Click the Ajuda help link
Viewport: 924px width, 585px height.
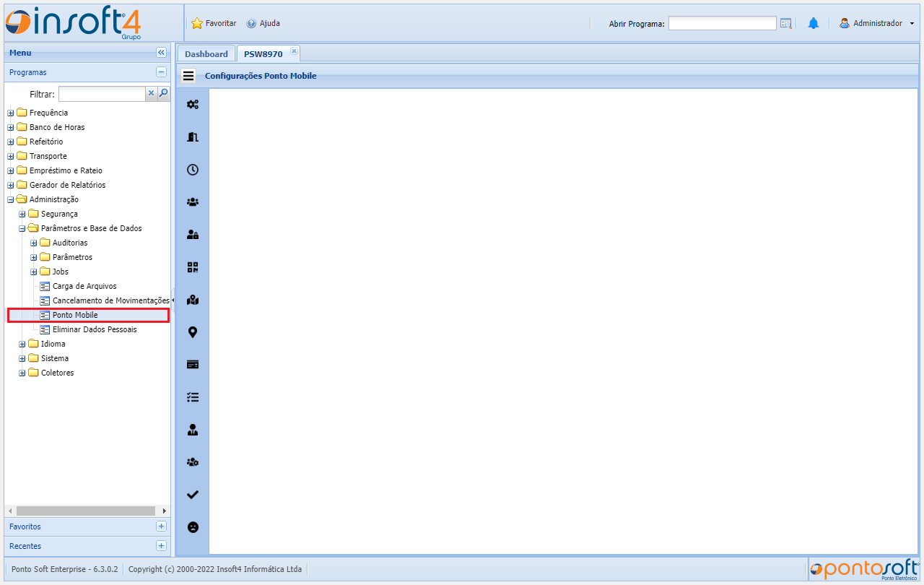(x=263, y=23)
